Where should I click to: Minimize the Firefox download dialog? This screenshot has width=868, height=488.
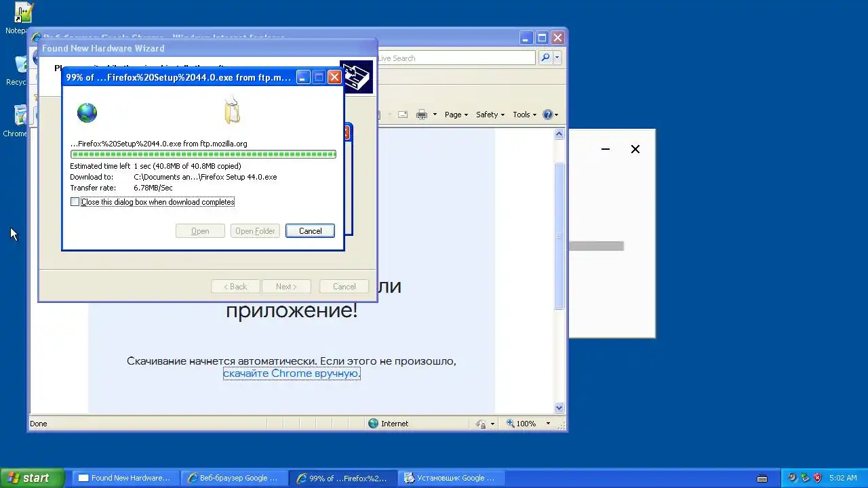(x=302, y=77)
